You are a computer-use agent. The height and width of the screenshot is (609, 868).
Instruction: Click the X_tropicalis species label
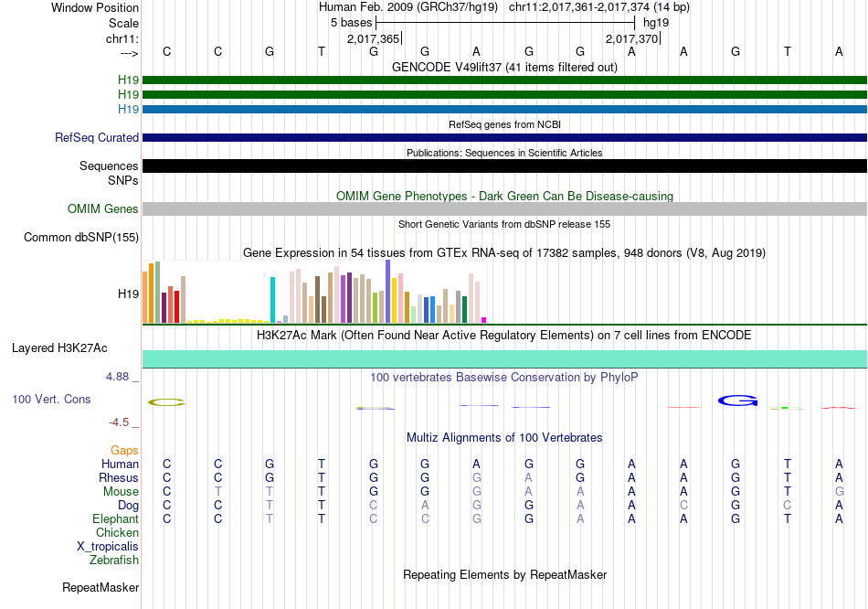[x=108, y=547]
